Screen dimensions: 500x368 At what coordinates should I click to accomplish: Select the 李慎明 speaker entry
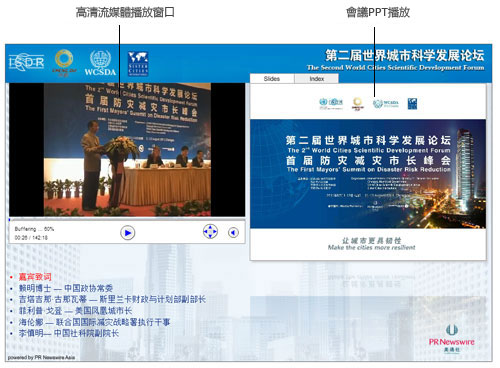(69, 333)
